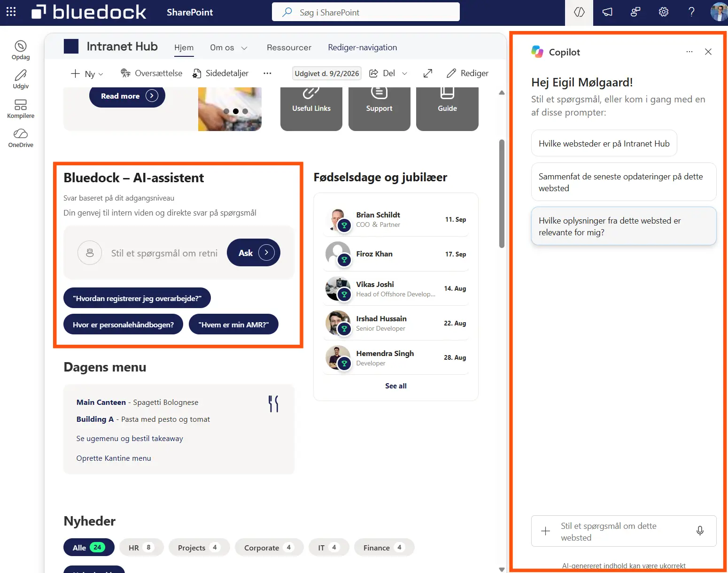Open the Ressourcer navigation item

click(289, 47)
